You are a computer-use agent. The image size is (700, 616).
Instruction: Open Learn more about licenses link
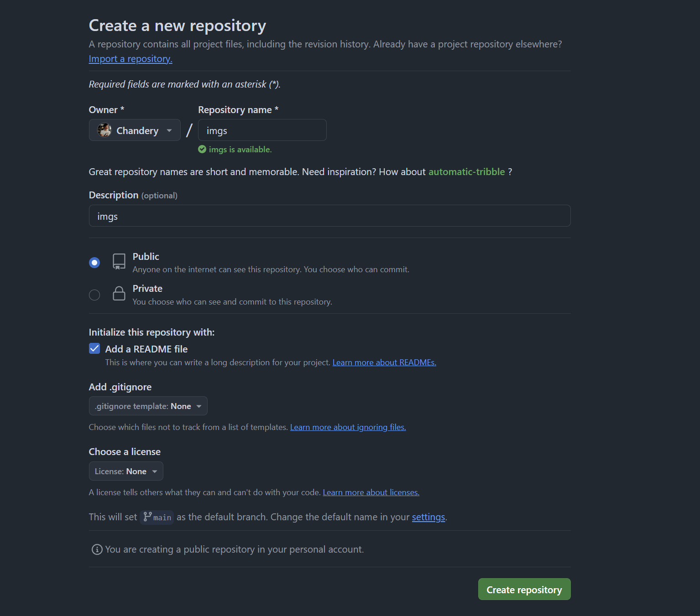[371, 492]
